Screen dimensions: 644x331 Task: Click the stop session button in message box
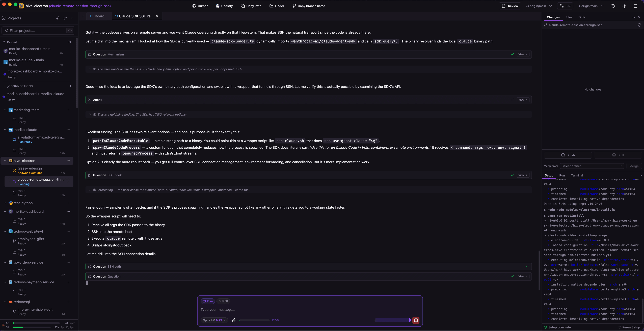pyautogui.click(x=416, y=320)
